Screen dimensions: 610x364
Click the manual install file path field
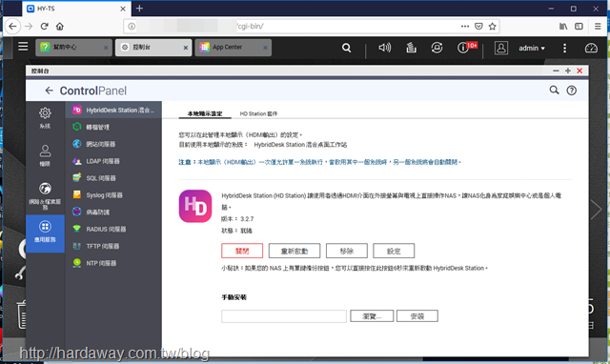(x=284, y=316)
